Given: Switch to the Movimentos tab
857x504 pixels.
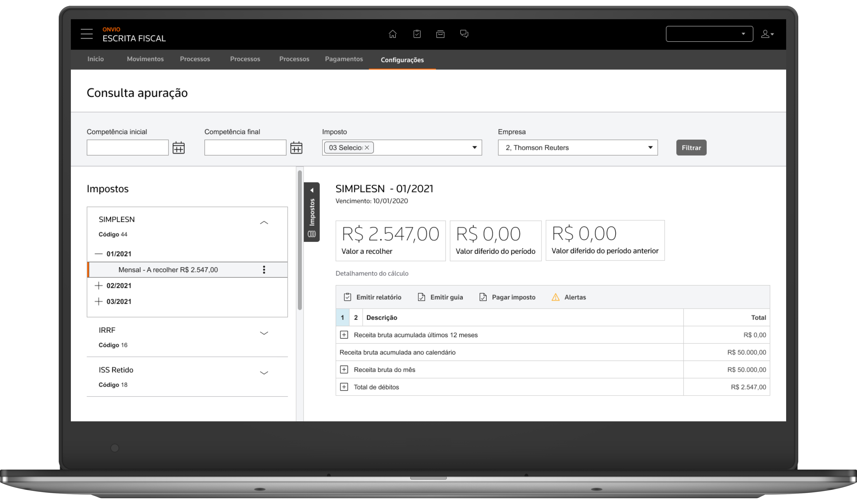Looking at the screenshot, I should pos(145,59).
